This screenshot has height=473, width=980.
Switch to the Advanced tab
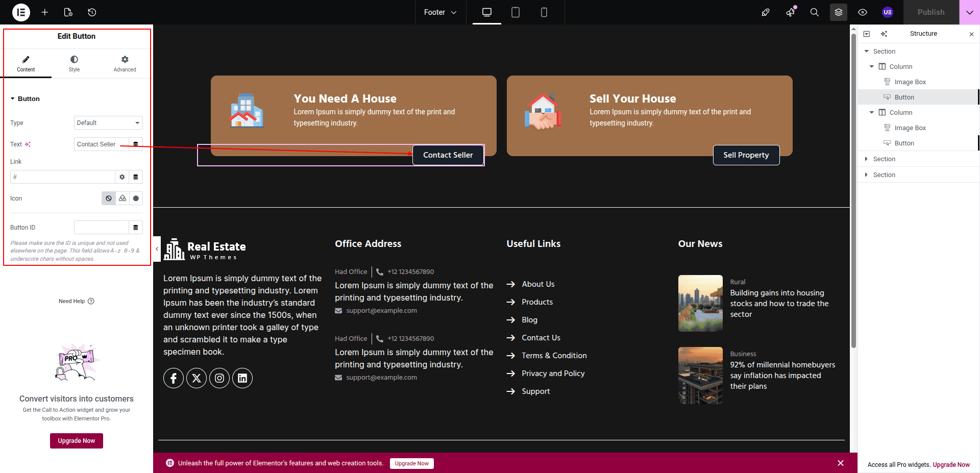tap(125, 64)
